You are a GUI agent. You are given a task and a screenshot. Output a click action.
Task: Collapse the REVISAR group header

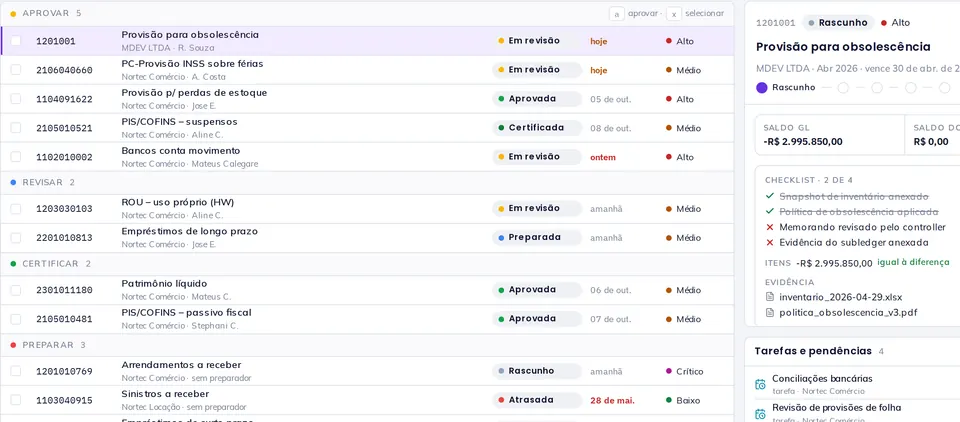pyautogui.click(x=367, y=183)
